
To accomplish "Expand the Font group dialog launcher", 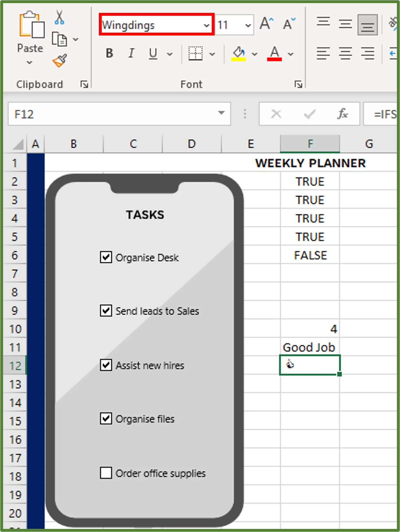I will click(x=298, y=84).
